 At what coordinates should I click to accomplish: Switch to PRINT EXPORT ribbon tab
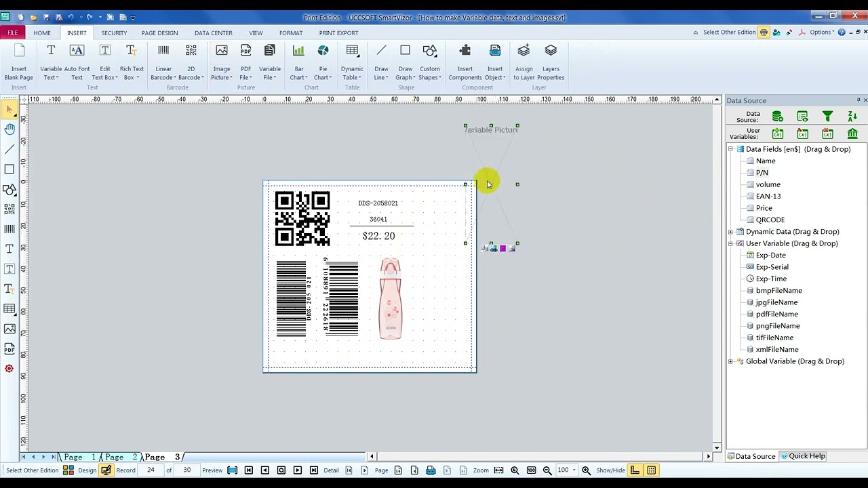click(338, 33)
